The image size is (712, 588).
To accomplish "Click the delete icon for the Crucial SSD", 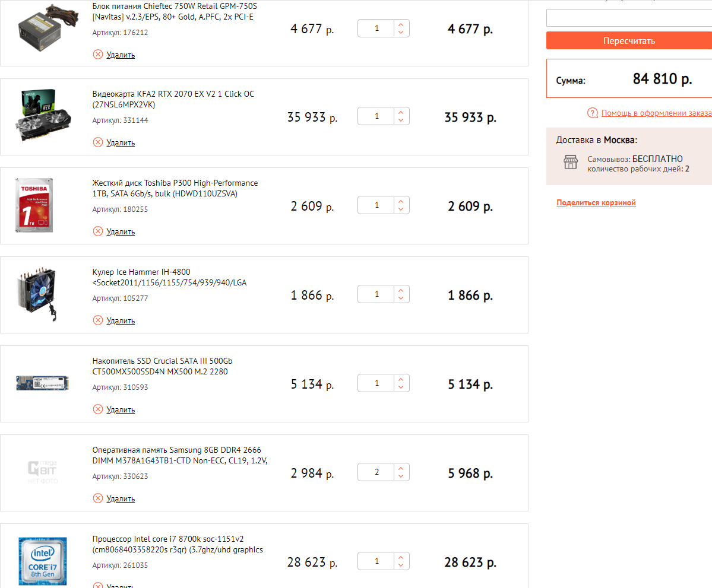I will (x=98, y=409).
